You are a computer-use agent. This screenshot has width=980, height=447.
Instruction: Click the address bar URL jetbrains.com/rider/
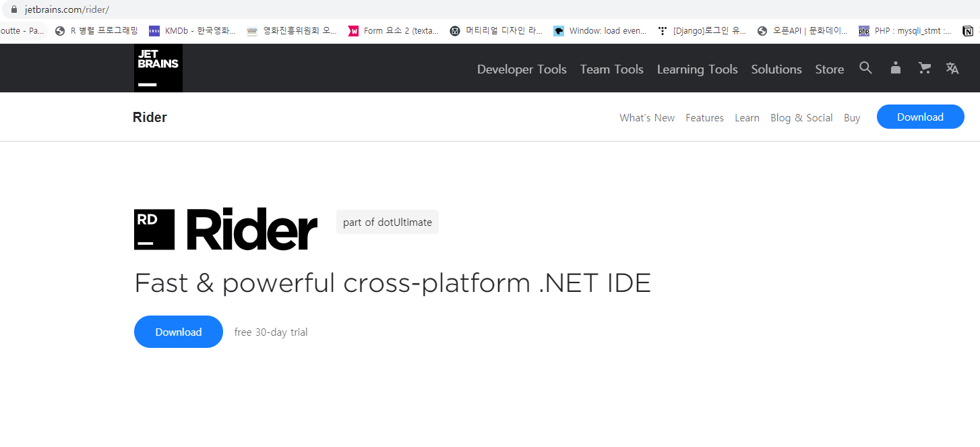click(x=67, y=9)
